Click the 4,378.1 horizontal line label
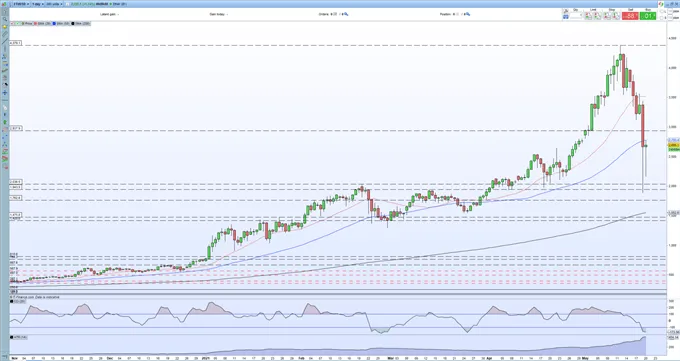The width and height of the screenshot is (680, 361). [x=15, y=43]
